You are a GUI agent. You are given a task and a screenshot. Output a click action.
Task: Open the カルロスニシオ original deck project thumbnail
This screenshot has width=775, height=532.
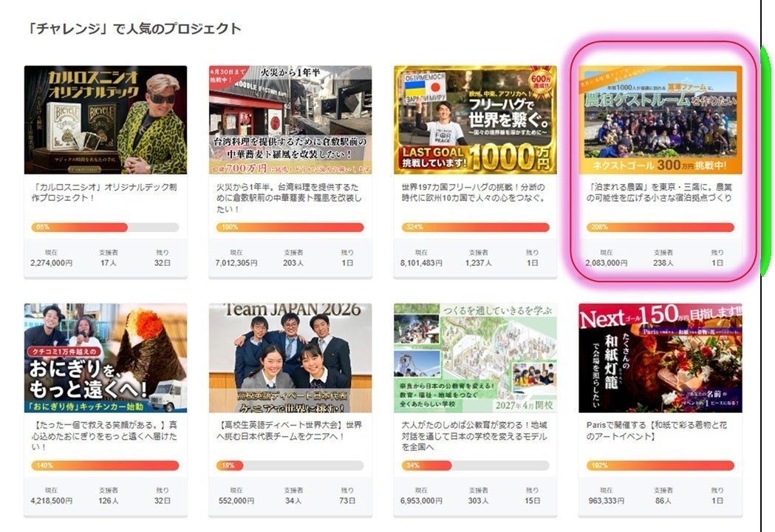pyautogui.click(x=105, y=120)
